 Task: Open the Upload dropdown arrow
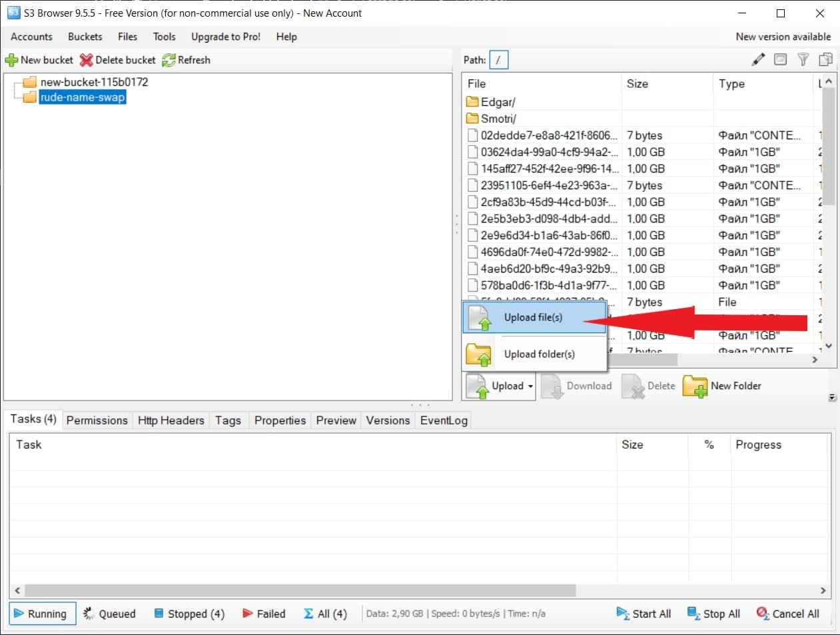[x=530, y=386]
